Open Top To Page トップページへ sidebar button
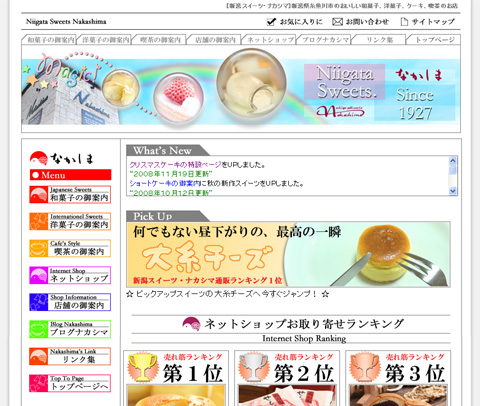 (x=70, y=383)
